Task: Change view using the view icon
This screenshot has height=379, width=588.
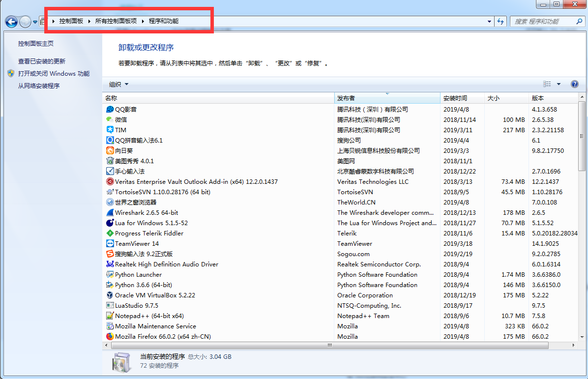Action: click(547, 84)
